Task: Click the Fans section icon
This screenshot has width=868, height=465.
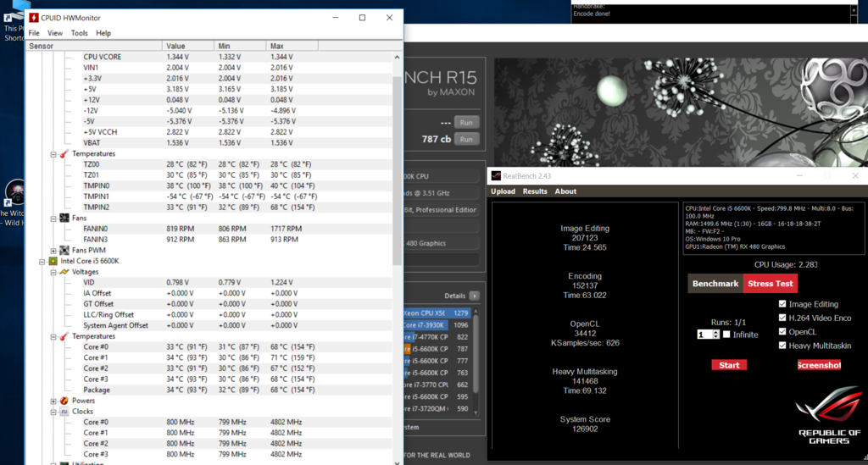Action: [64, 218]
